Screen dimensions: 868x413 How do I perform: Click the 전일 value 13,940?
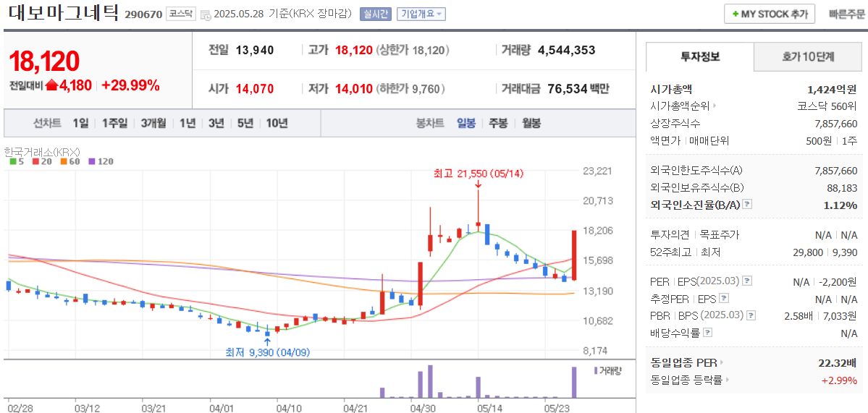pos(255,51)
